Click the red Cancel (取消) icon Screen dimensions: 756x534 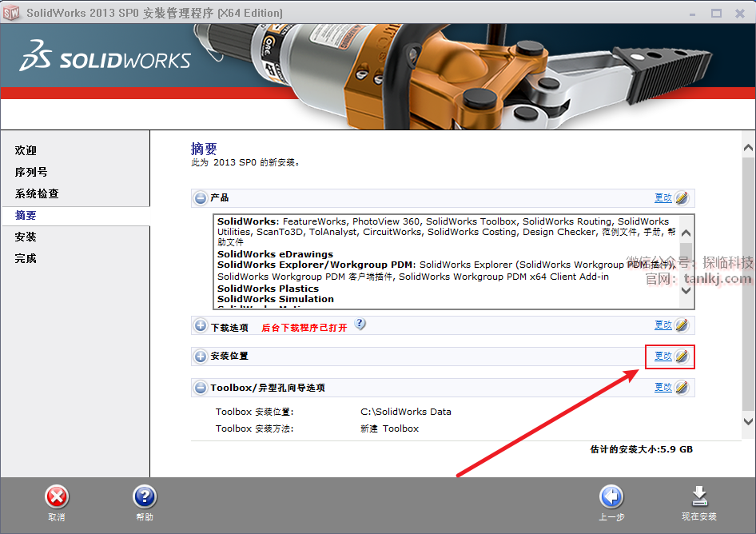pos(57,497)
